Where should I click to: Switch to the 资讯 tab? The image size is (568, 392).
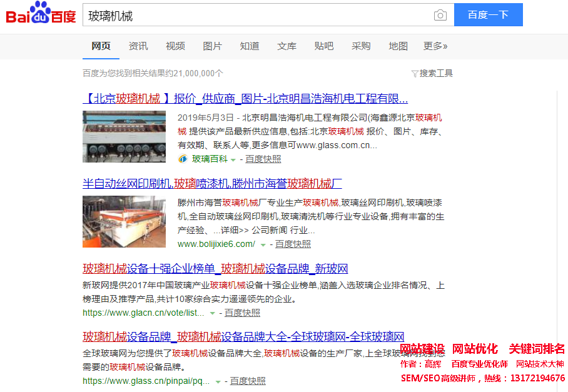[138, 46]
